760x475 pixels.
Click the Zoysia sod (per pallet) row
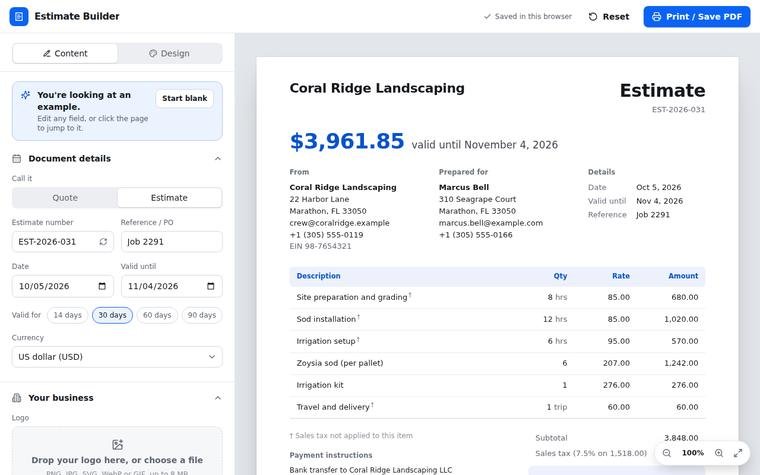pos(497,363)
